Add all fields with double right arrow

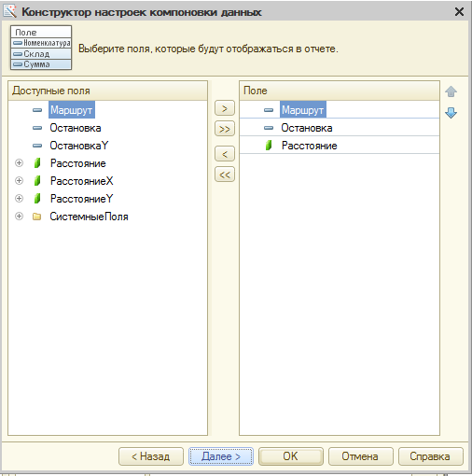tap(225, 129)
